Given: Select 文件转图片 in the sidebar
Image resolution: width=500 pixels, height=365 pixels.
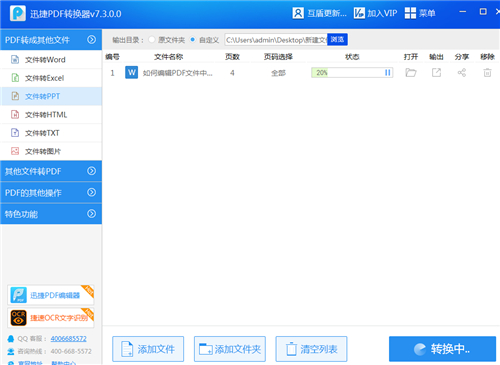Looking at the screenshot, I should point(51,151).
